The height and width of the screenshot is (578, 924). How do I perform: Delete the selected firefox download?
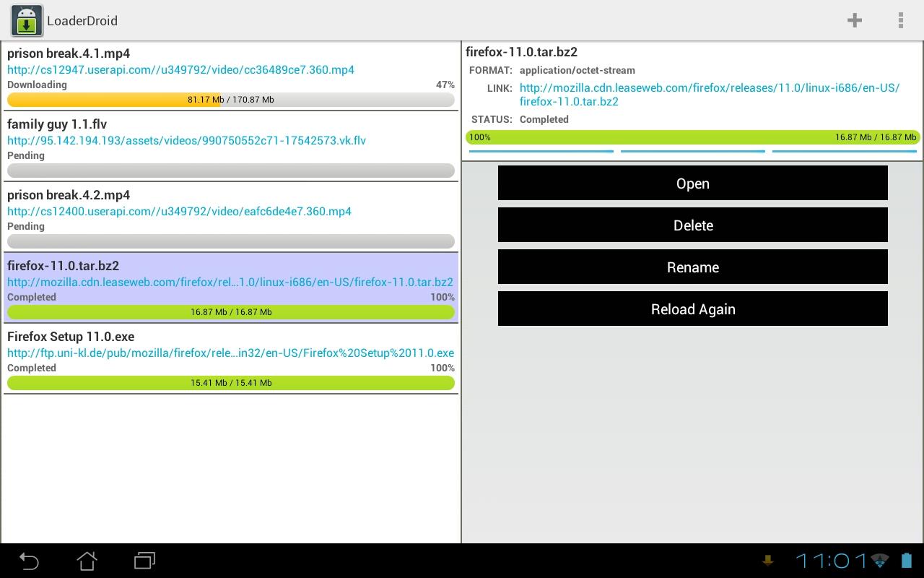[x=692, y=225]
